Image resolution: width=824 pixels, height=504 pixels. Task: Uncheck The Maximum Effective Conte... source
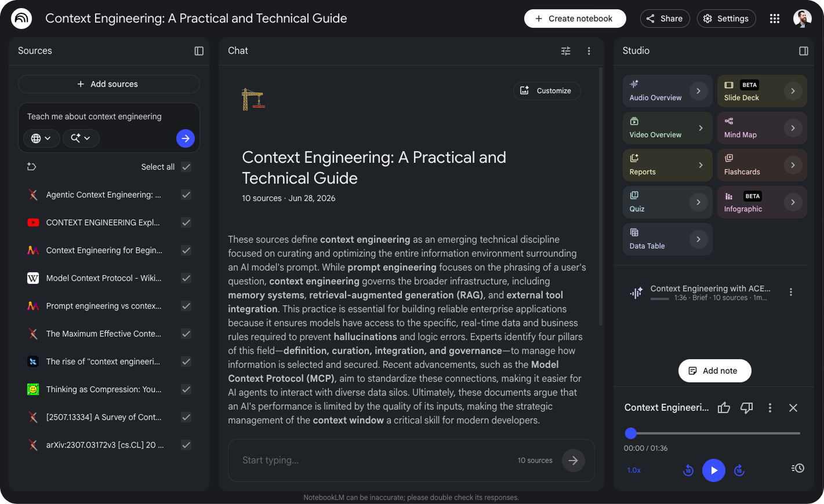coord(186,334)
